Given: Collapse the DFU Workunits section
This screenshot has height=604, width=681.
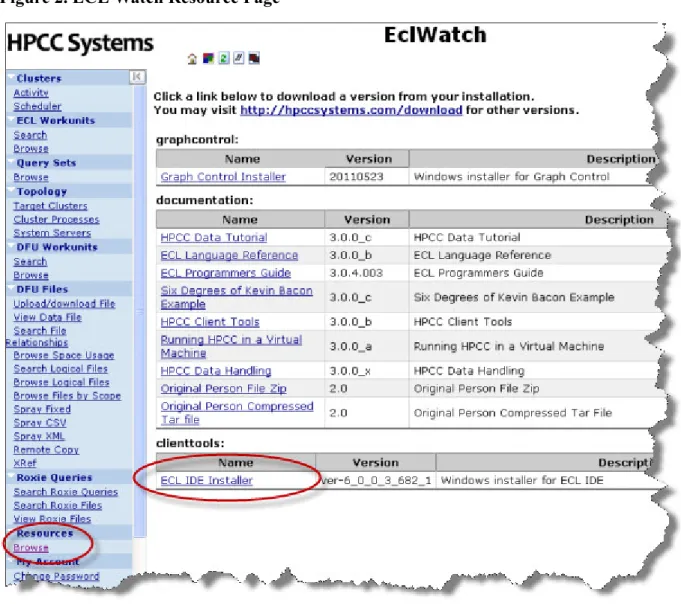Looking at the screenshot, I should 10,246.
